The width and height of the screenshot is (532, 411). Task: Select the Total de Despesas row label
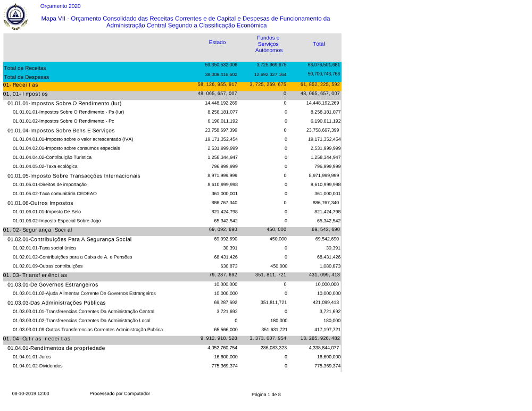(26, 77)
